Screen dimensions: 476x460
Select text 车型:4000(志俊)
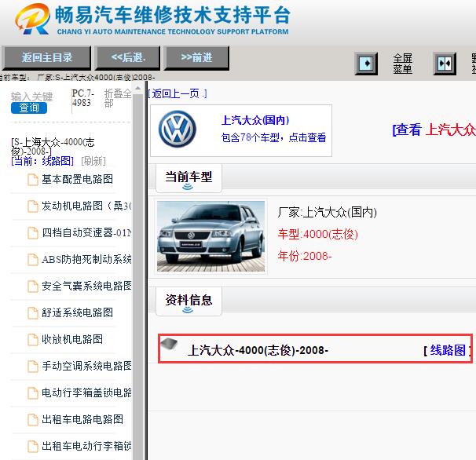pos(317,234)
